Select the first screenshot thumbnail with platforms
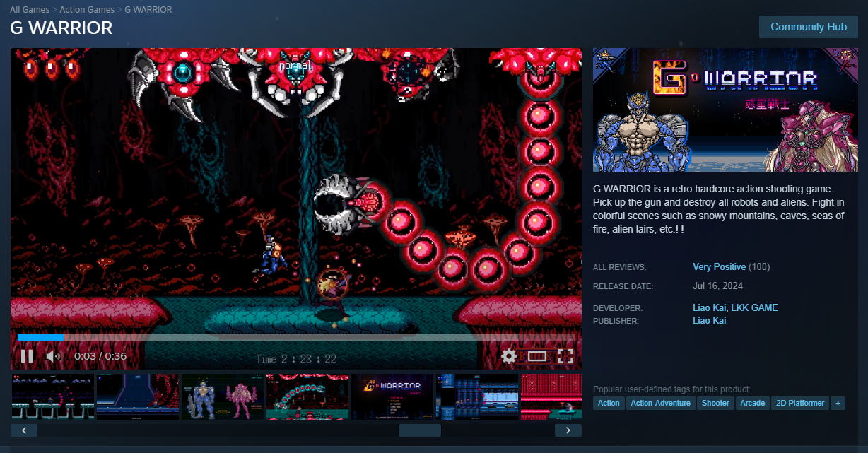The image size is (868, 453). tap(53, 397)
